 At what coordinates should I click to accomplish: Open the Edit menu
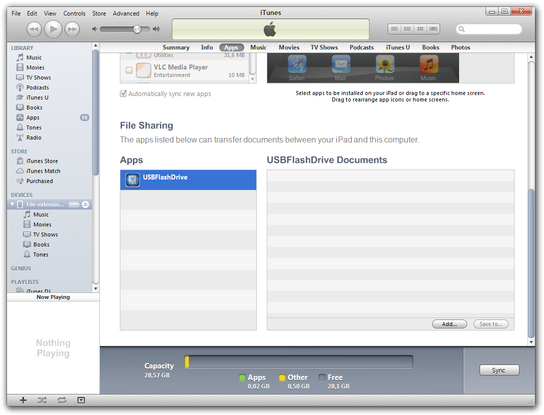click(x=32, y=14)
